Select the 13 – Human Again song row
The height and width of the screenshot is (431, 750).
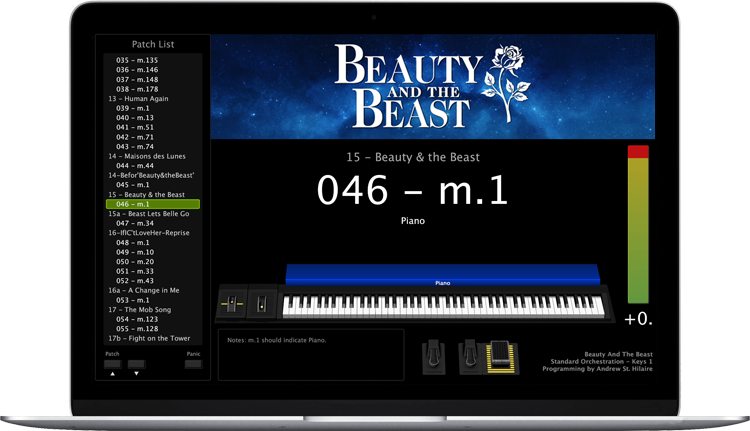(x=153, y=99)
